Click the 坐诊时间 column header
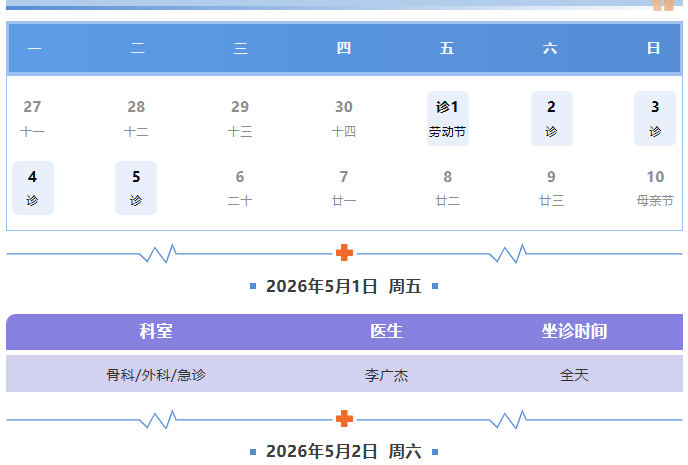This screenshot has width=688, height=465. coord(574,331)
